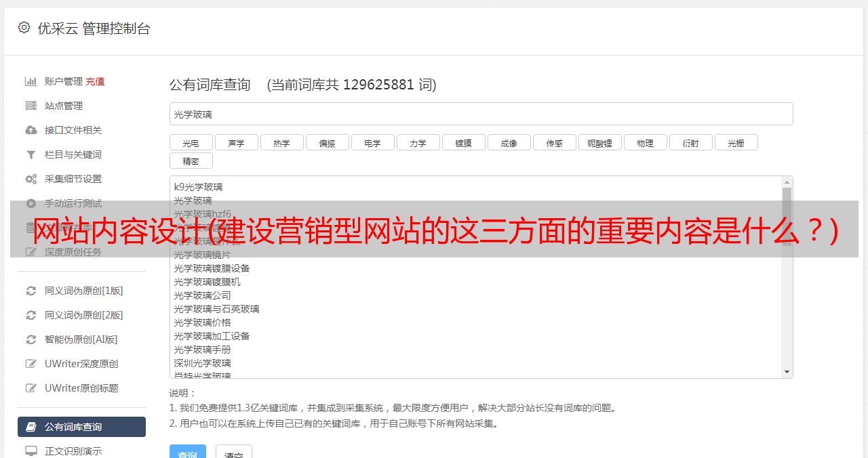Click the book icon for 公有词库查询
The width and height of the screenshot is (868, 458).
click(31, 427)
